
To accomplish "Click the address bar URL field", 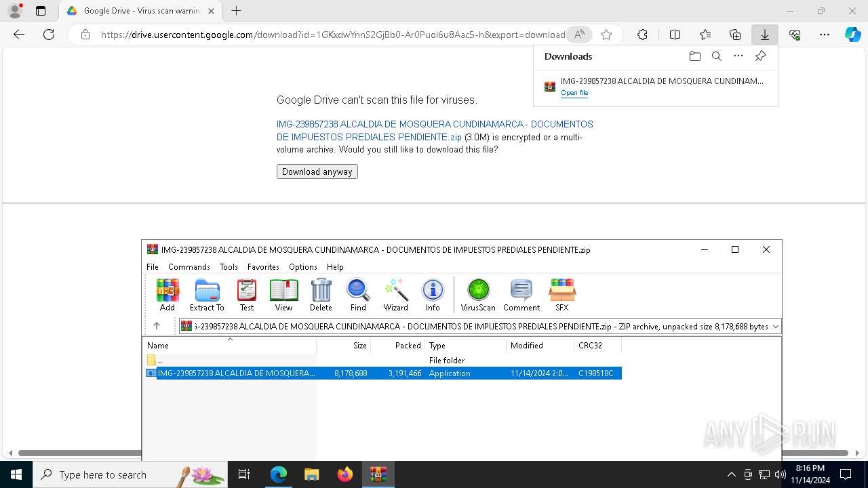I will [x=332, y=35].
